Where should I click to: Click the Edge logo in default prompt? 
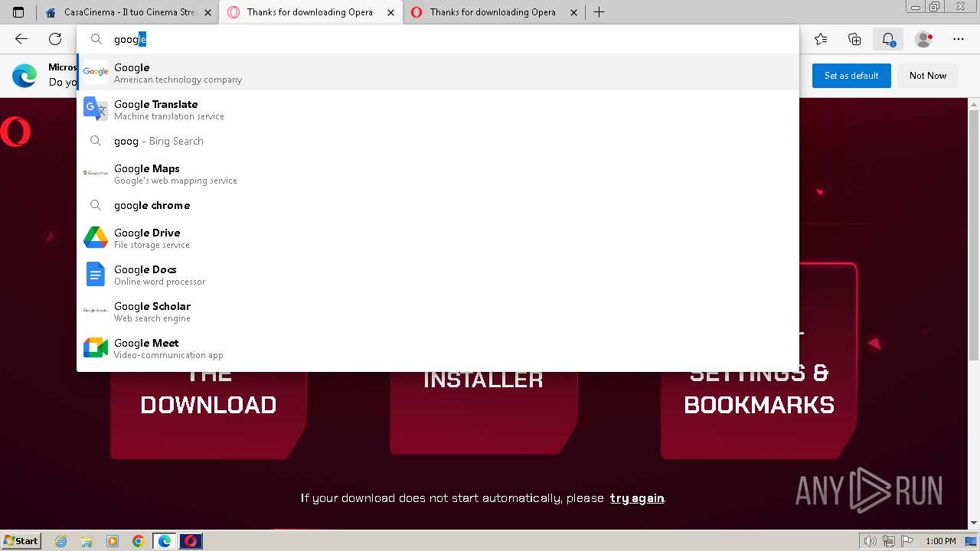(24, 76)
